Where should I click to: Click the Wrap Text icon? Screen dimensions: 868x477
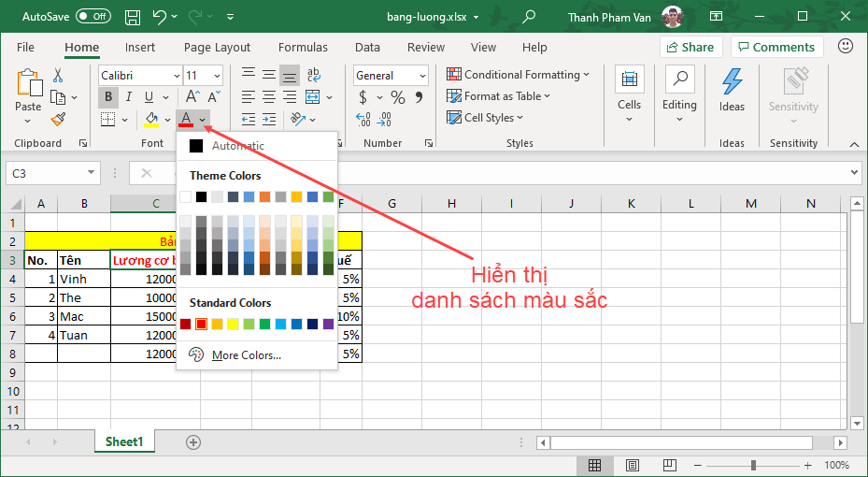coord(314,75)
